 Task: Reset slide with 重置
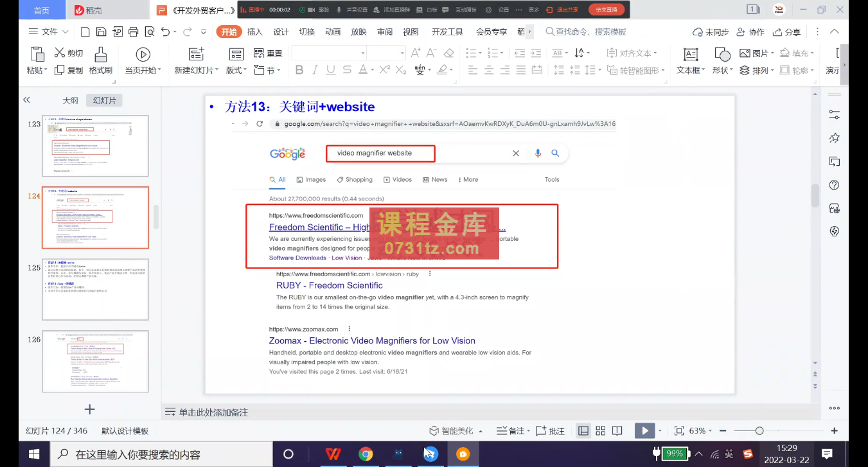pyautogui.click(x=268, y=53)
